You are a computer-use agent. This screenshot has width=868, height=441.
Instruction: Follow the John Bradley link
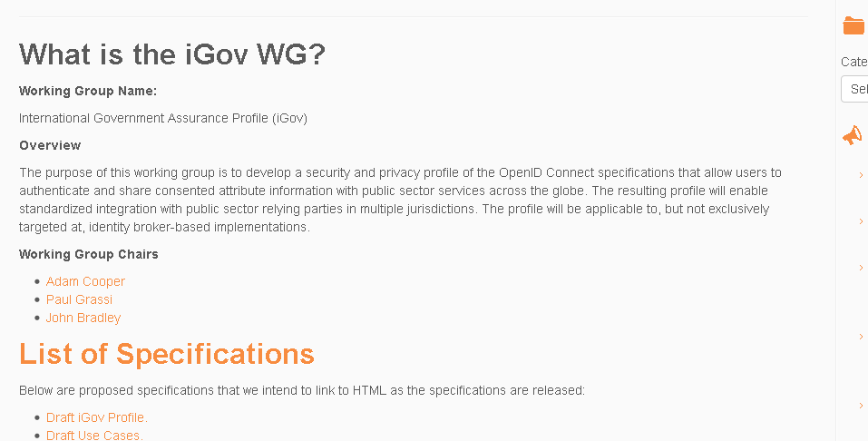tap(83, 318)
